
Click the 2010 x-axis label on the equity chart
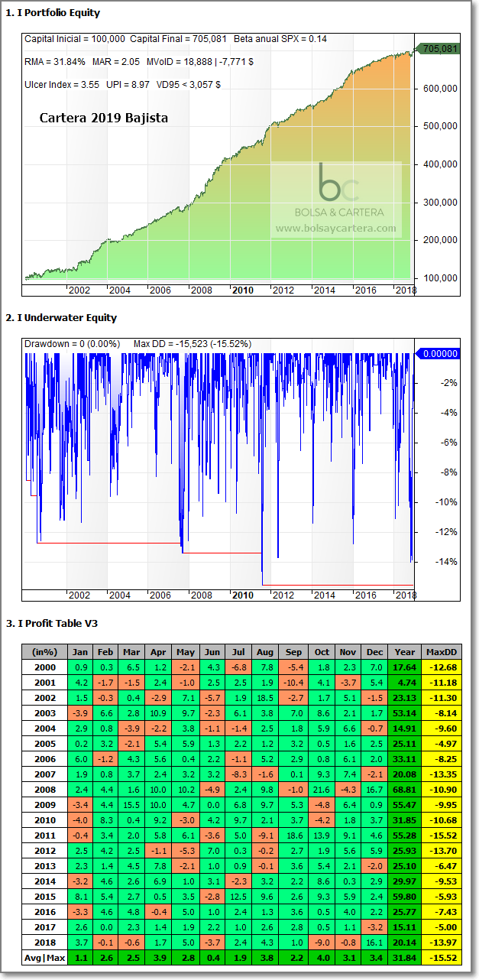242,290
